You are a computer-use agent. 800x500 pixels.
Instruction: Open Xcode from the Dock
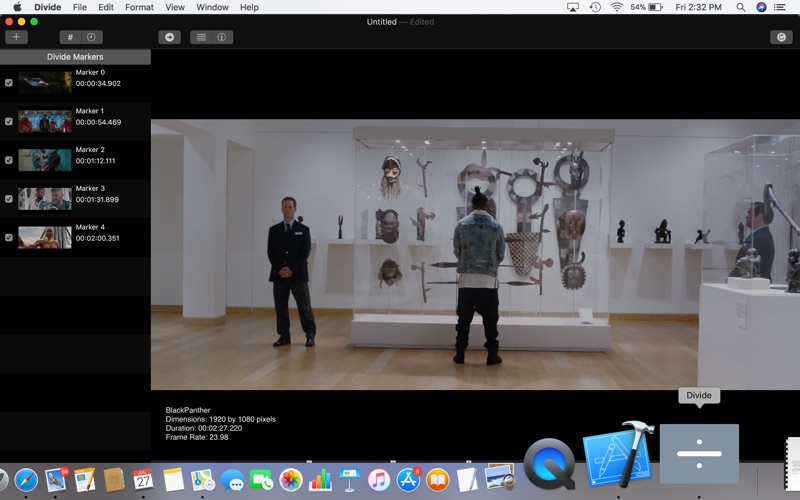pos(618,454)
